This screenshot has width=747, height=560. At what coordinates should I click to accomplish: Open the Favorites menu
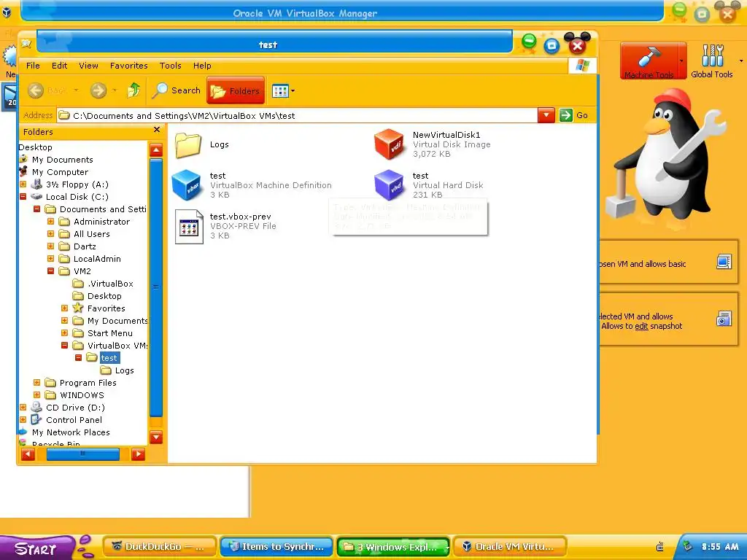(128, 66)
